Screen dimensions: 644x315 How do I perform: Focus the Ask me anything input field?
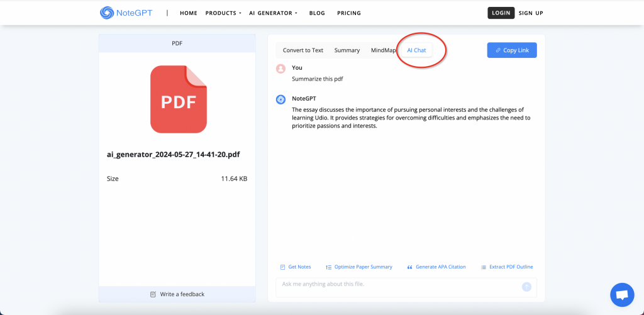coord(396,287)
